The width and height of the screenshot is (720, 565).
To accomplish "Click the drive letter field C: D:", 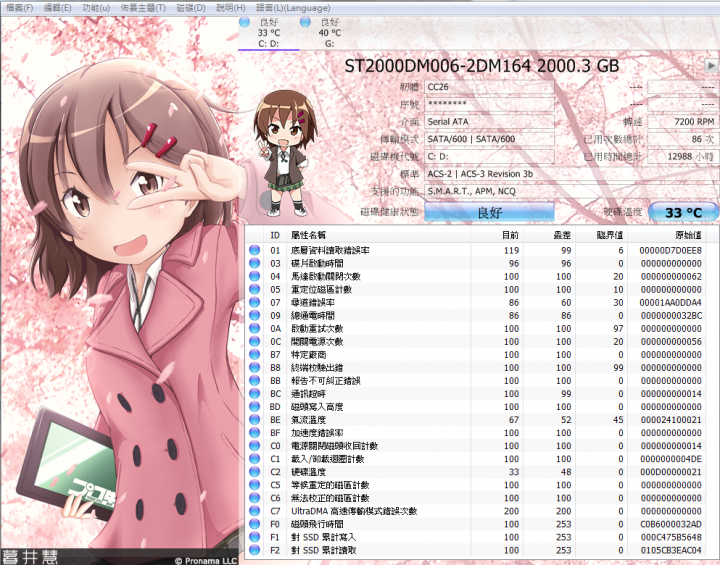I will click(489, 157).
